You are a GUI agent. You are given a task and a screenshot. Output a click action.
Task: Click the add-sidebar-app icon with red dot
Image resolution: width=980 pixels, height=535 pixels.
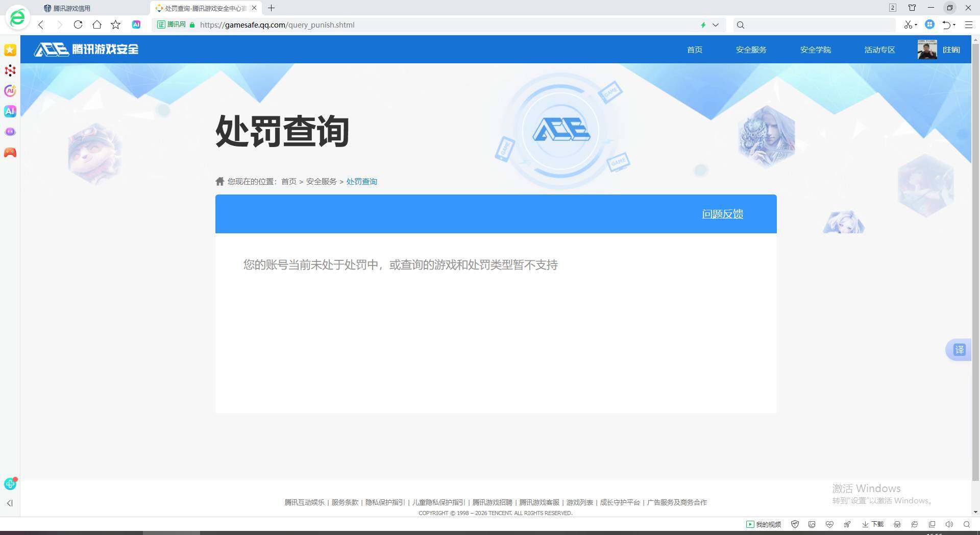tap(10, 483)
